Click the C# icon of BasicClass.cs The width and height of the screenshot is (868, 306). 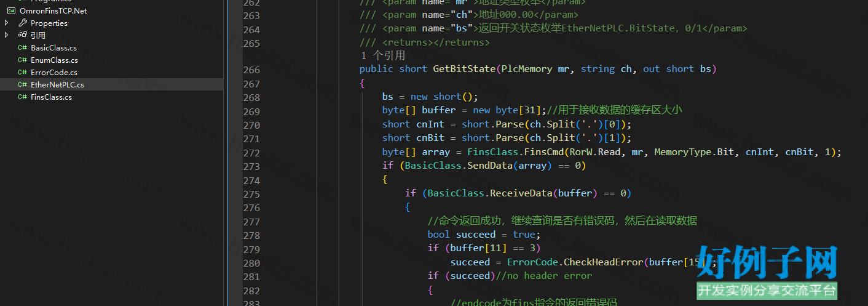click(22, 47)
